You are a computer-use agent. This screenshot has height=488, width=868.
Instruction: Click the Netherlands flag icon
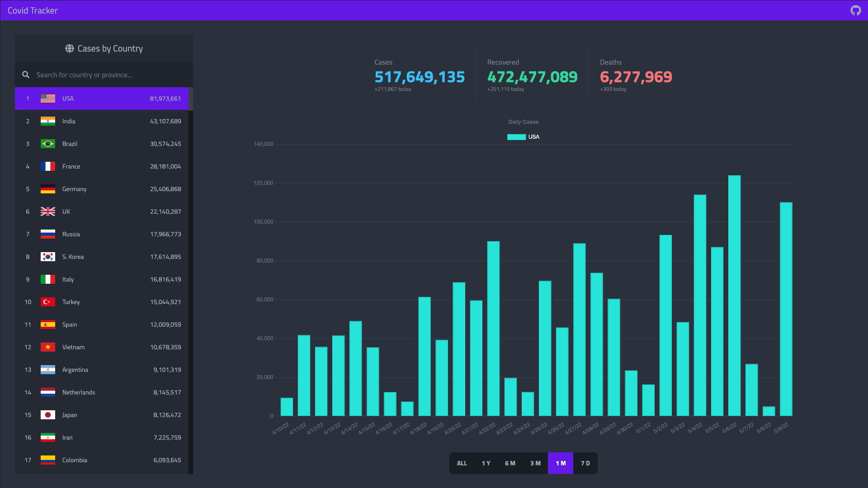pos(48,392)
